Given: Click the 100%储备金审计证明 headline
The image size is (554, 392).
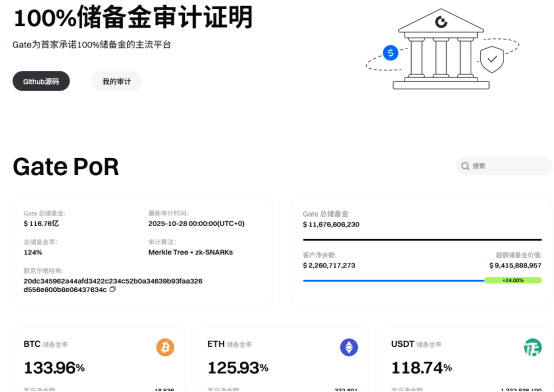Looking at the screenshot, I should click(133, 17).
